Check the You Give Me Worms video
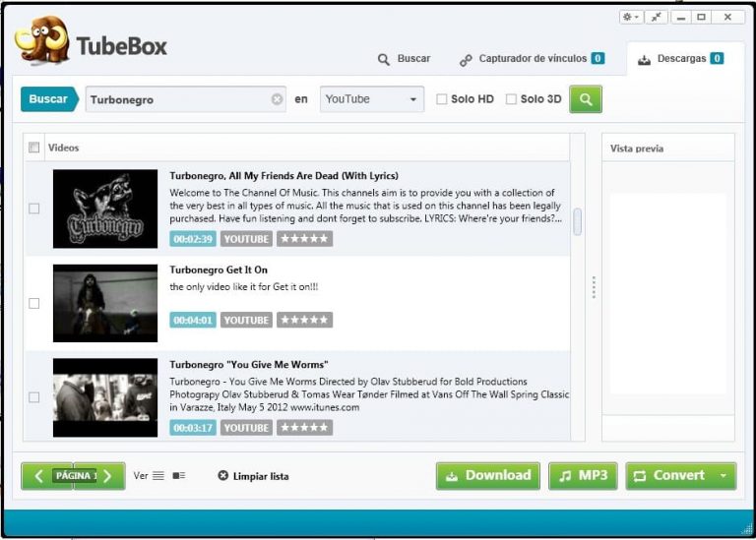This screenshot has width=756, height=540. [33, 397]
